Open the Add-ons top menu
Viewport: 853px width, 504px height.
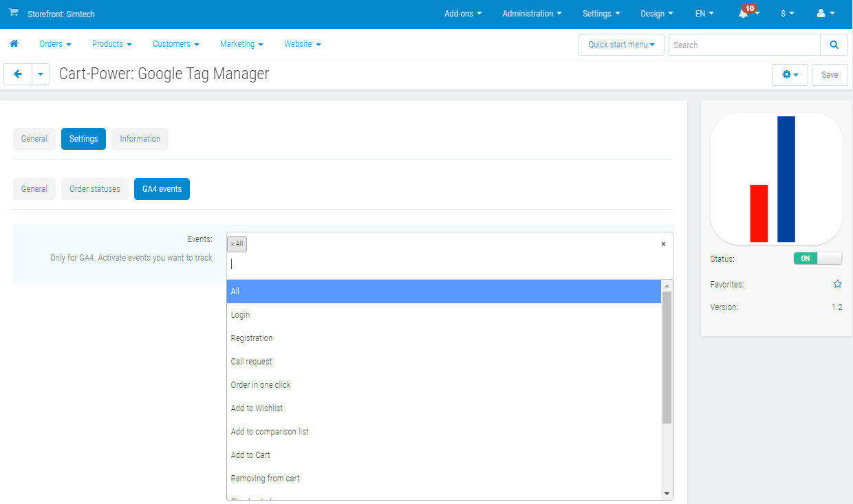(463, 14)
